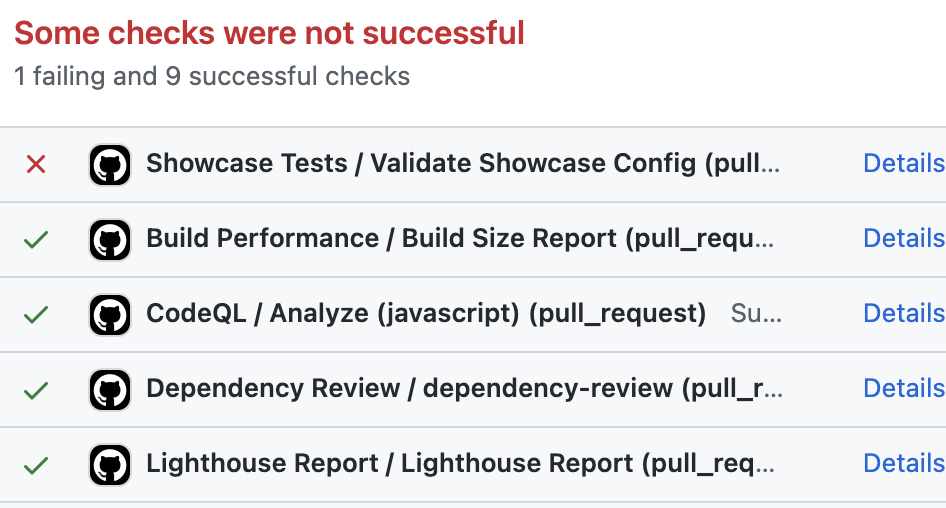Image resolution: width=946 pixels, height=508 pixels.
Task: Click GitHub avatar beside Dependency Review check
Action: (x=110, y=389)
